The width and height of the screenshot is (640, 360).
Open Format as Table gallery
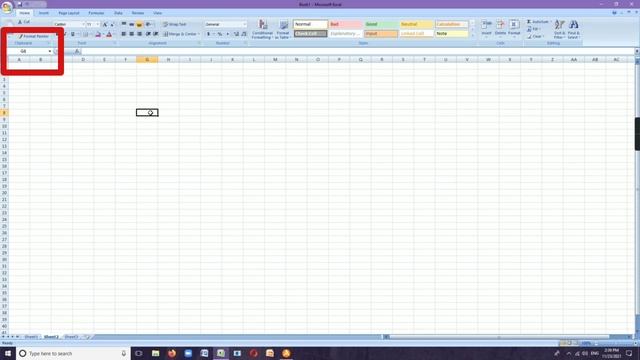pyautogui.click(x=283, y=29)
